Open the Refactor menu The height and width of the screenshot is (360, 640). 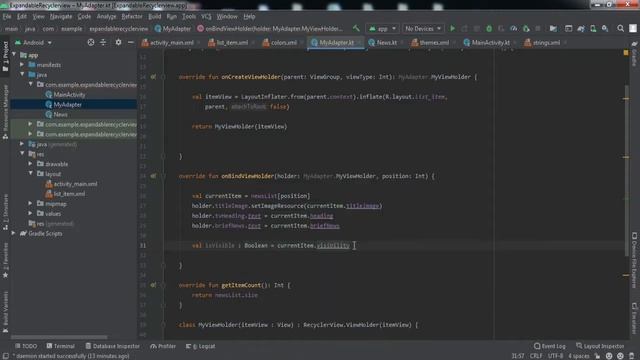point(132,17)
